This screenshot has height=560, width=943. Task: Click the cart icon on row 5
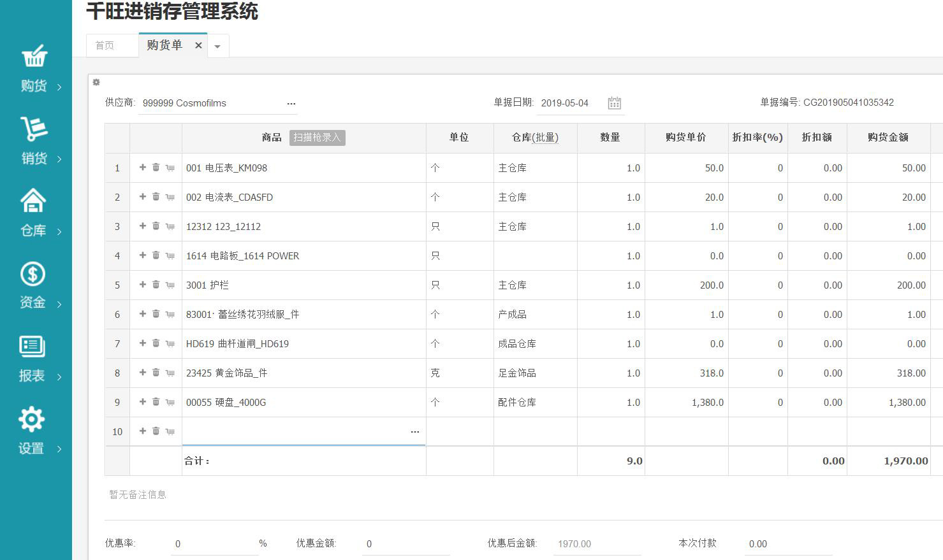coord(170,285)
